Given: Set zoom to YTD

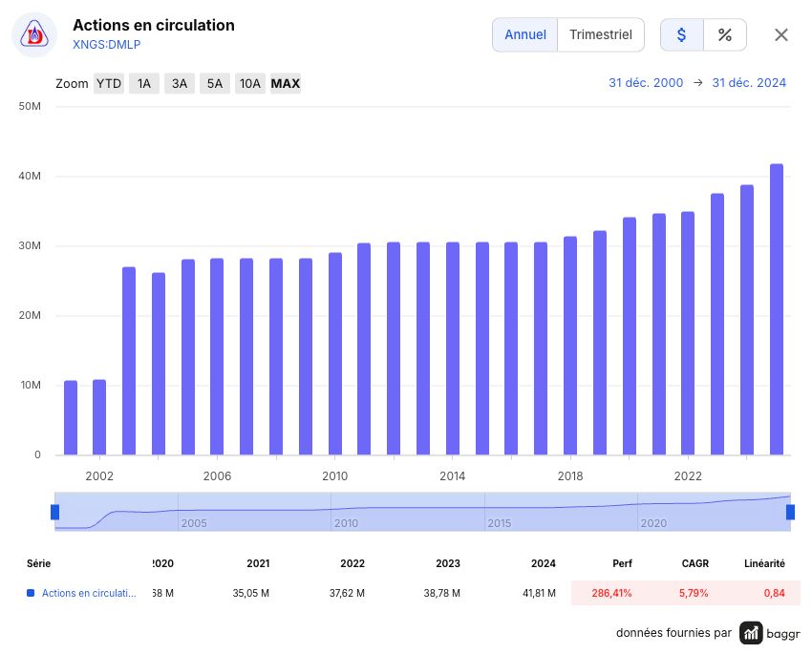Looking at the screenshot, I should coord(109,83).
